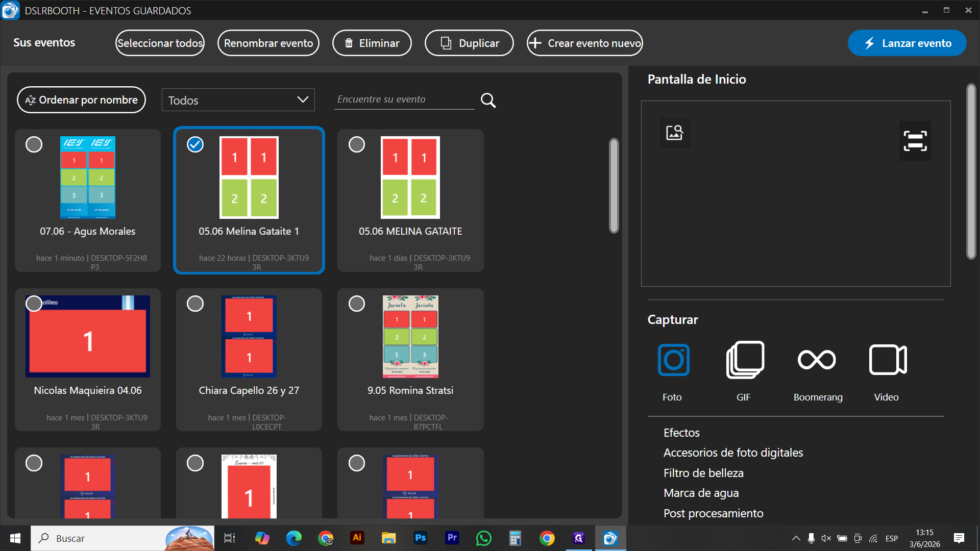Click the DSLRBooth app logo in title bar

(x=10, y=10)
